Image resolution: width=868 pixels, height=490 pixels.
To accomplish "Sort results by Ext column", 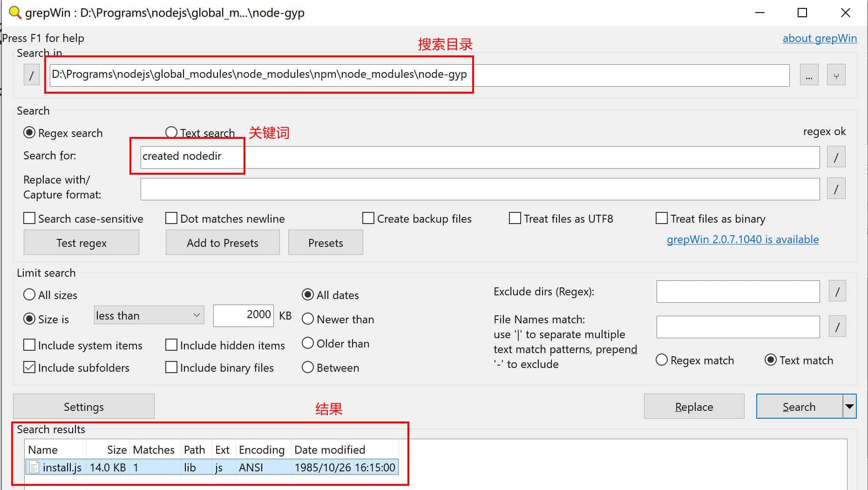I will (224, 449).
